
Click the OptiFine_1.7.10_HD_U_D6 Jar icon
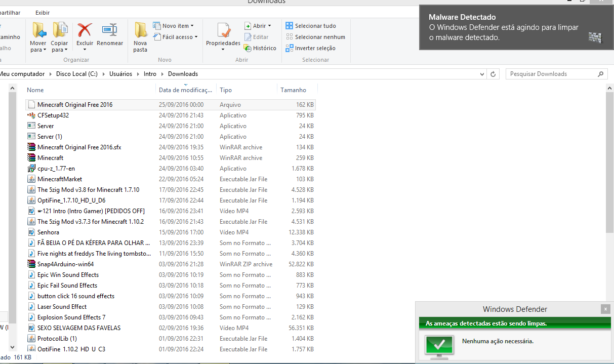(31, 200)
